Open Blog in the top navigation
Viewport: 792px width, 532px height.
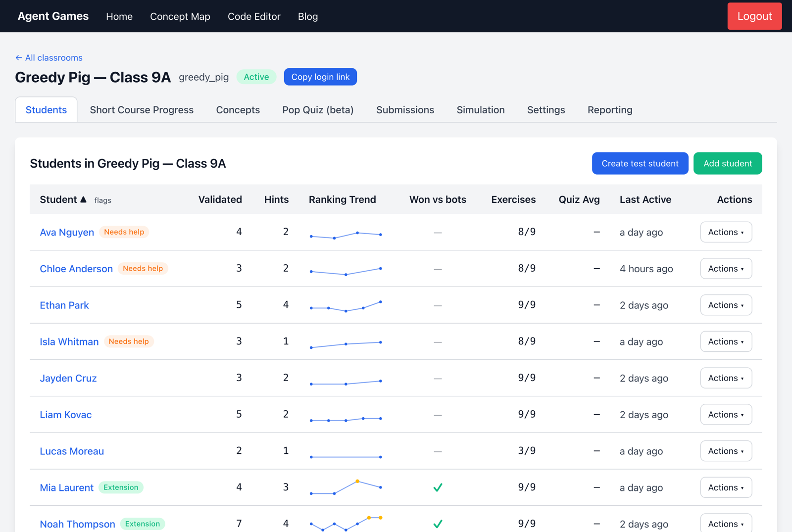308,16
